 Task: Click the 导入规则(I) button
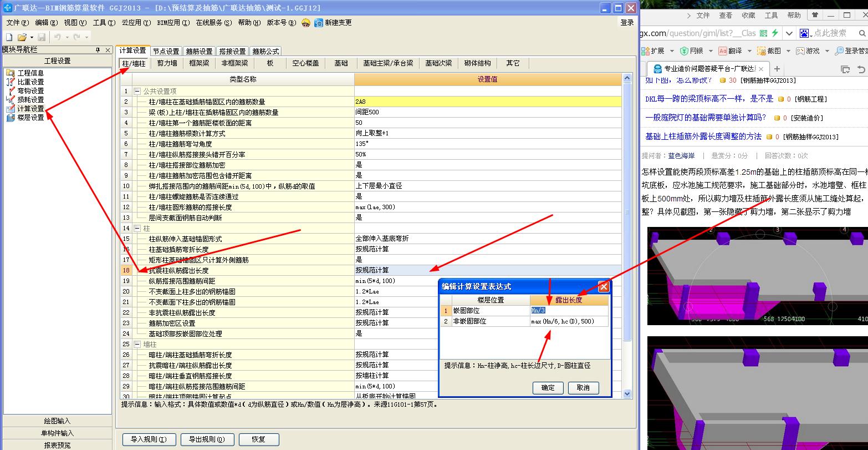click(149, 439)
